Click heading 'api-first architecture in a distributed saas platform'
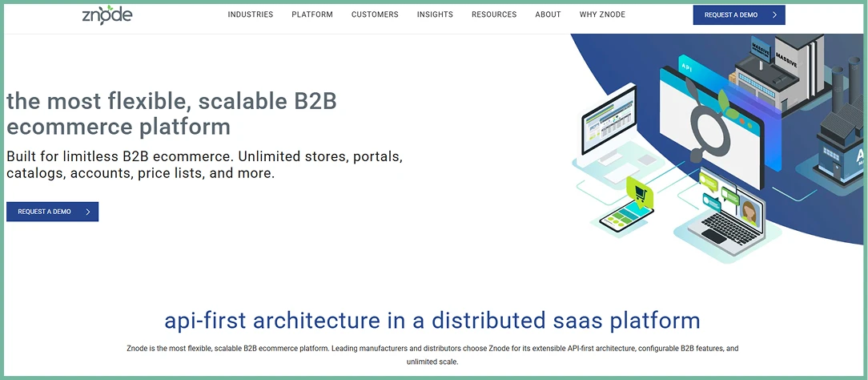868x380 pixels. [x=432, y=320]
